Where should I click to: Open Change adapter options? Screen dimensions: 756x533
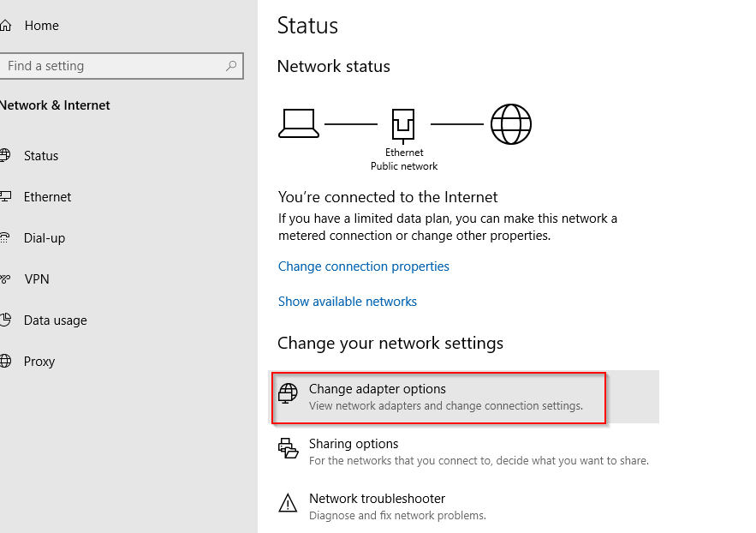(378, 388)
